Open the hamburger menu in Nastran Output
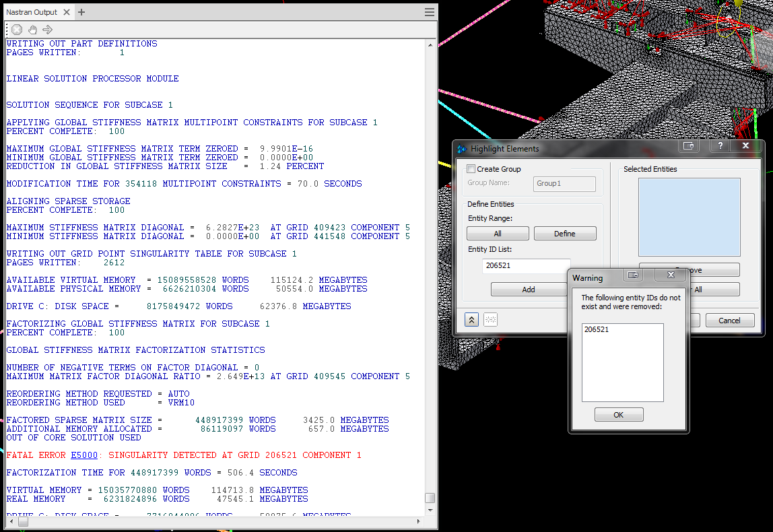Screen dimensions: 773x532 point(429,12)
